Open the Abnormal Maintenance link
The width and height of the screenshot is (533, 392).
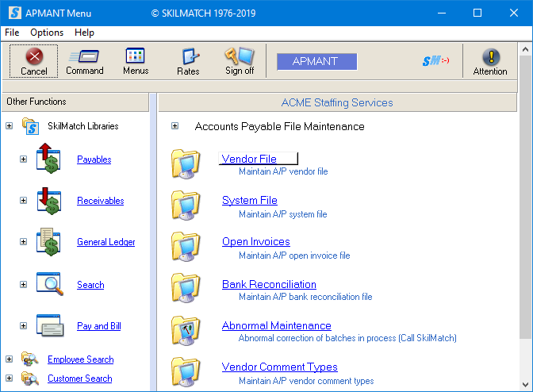(x=276, y=325)
